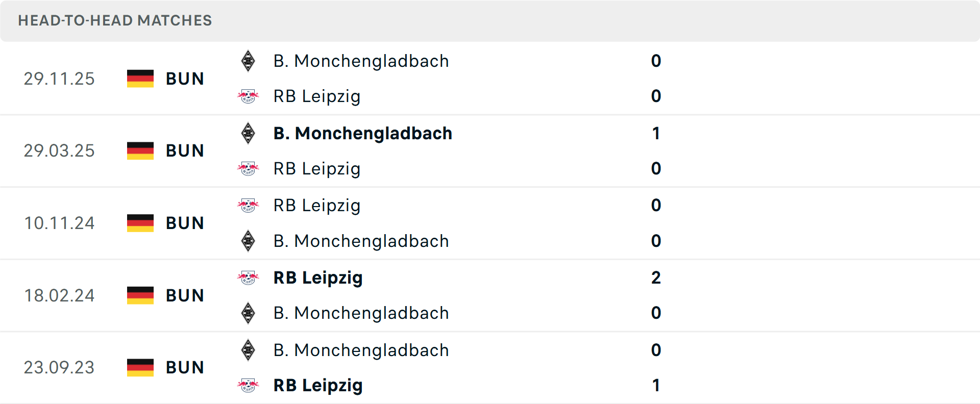
Task: Click the German flag next to 29.11.25
Action: (140, 79)
